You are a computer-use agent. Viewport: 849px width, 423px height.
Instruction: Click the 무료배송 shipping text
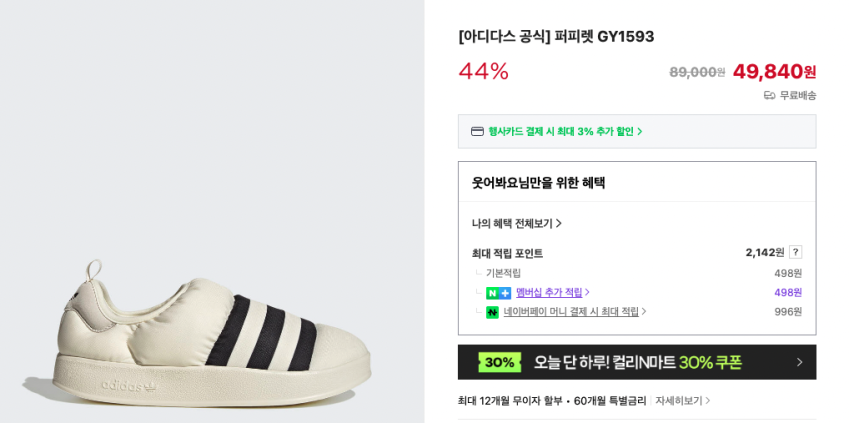click(x=797, y=96)
